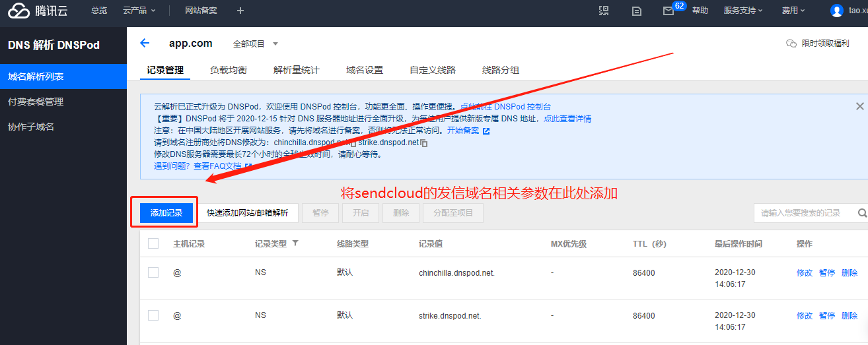Click the 主机记录 column header
Viewport: 868px width, 345px height.
click(x=189, y=243)
